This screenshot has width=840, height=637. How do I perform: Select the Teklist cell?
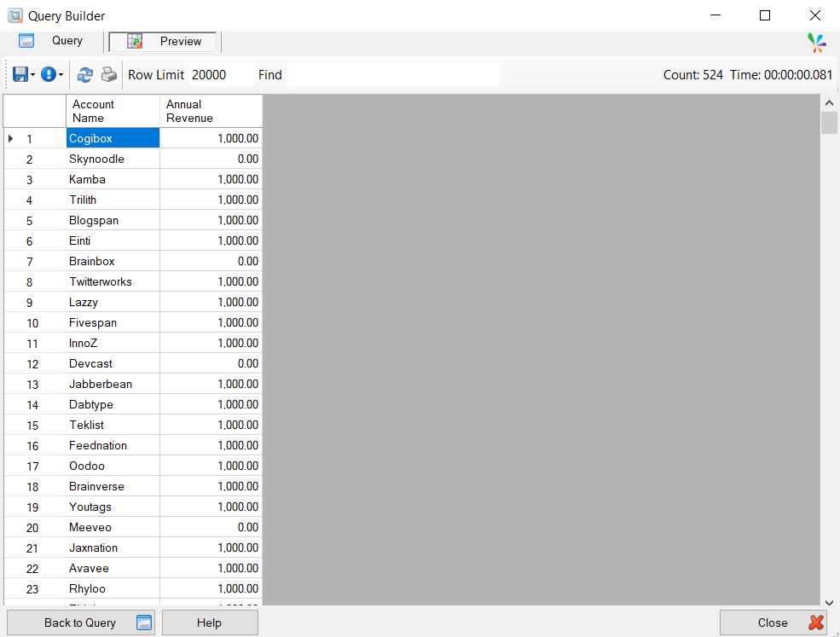[113, 425]
